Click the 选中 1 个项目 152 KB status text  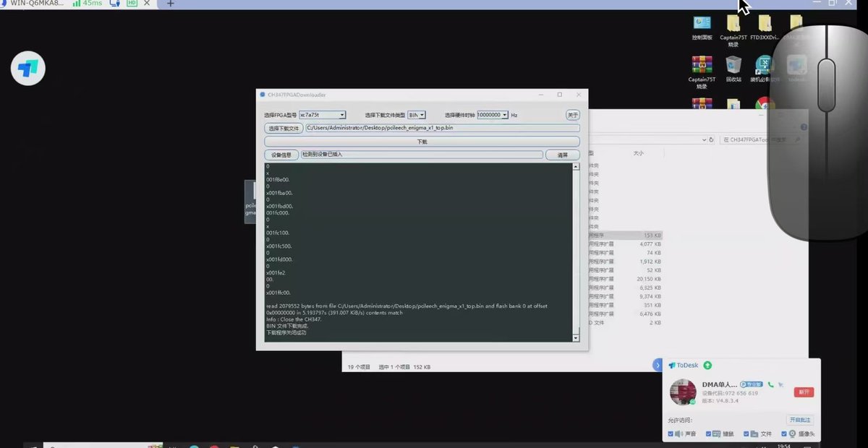(x=404, y=367)
